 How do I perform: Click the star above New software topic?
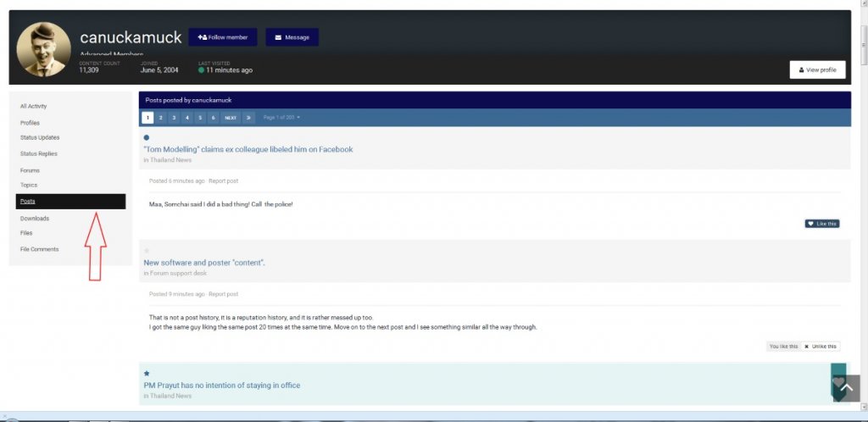pyautogui.click(x=146, y=251)
